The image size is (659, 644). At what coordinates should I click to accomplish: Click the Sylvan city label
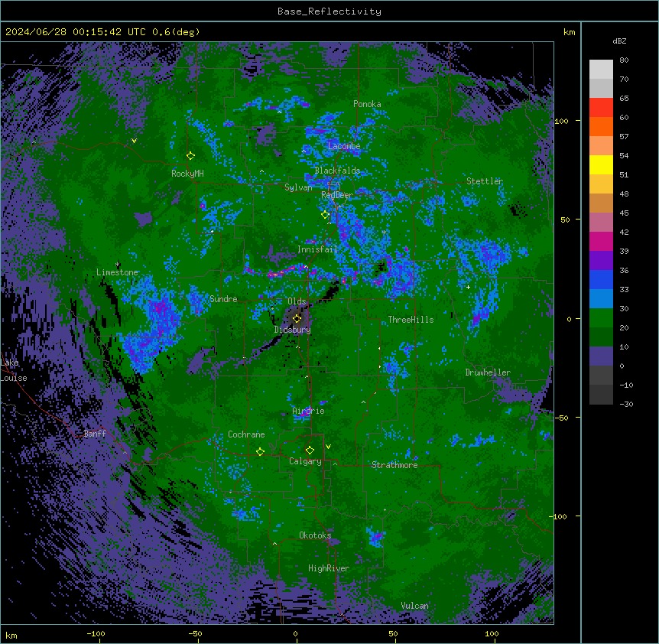click(298, 187)
